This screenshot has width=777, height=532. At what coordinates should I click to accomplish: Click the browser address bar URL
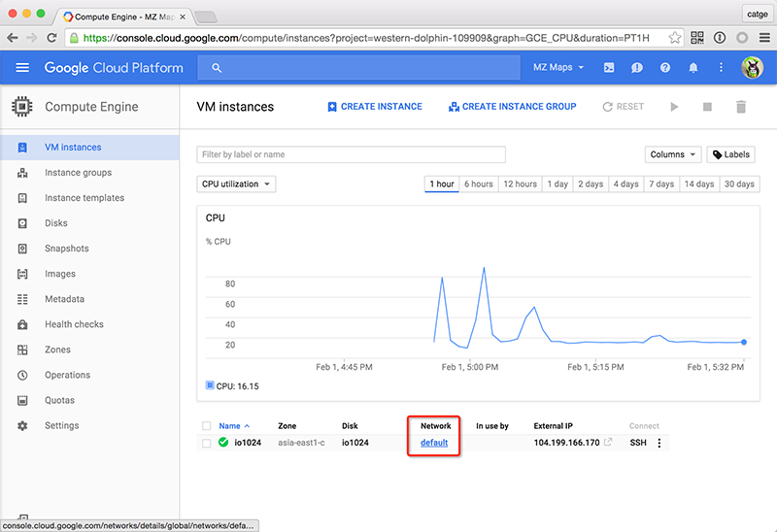pyautogui.click(x=366, y=38)
